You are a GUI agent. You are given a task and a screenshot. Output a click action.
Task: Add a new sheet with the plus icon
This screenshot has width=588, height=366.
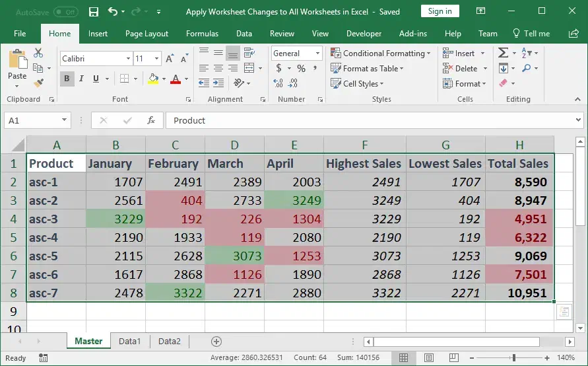click(216, 341)
